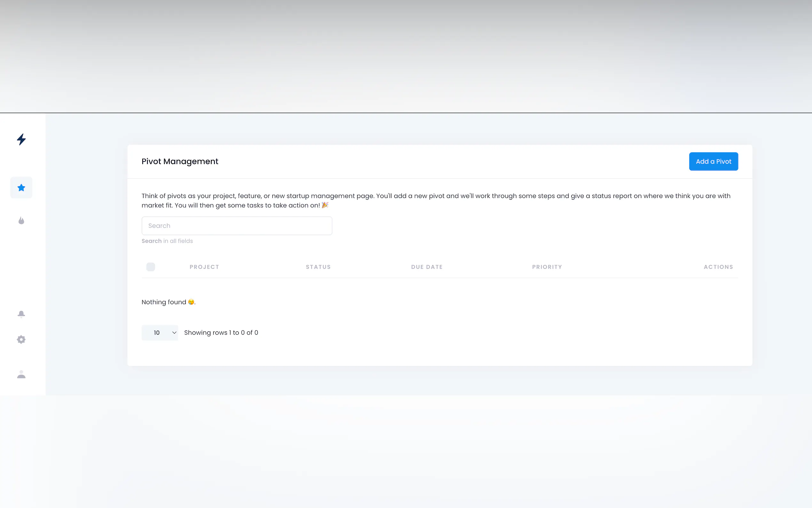Sort by the Project column header
Image resolution: width=812 pixels, height=508 pixels.
pyautogui.click(x=204, y=267)
